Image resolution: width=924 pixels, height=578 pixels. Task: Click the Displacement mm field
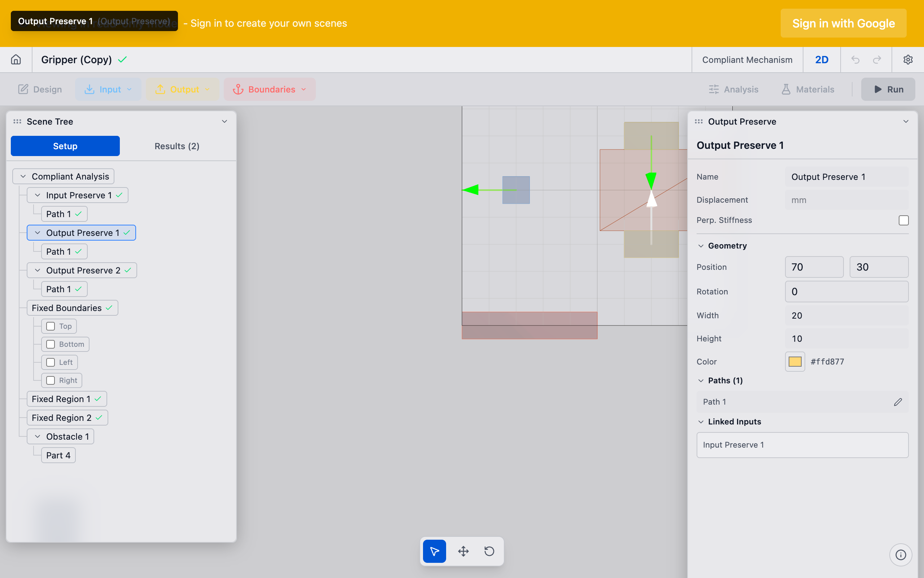click(846, 200)
